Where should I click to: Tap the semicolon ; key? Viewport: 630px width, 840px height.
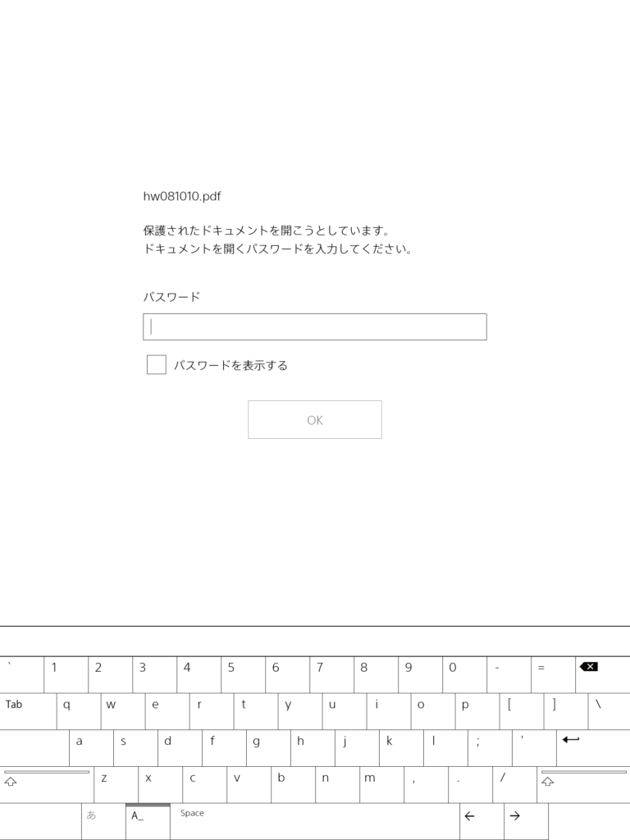(x=491, y=748)
